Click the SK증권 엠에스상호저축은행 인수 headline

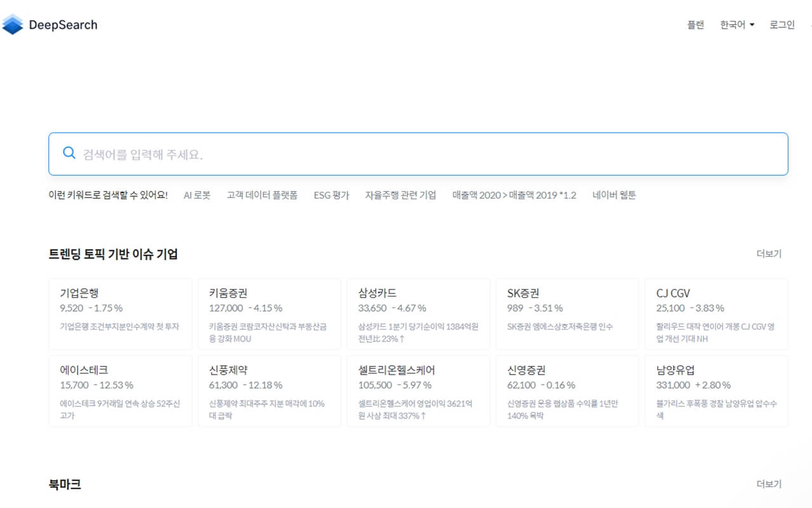(x=560, y=326)
